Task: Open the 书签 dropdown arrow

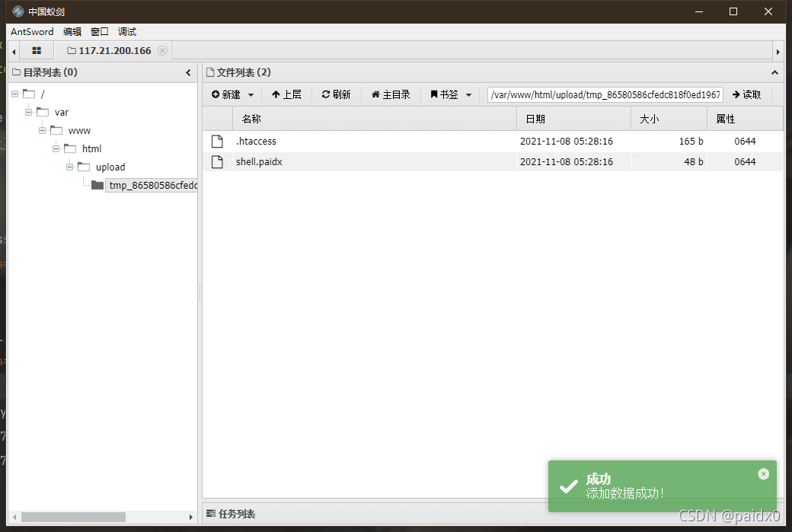Action: click(469, 95)
